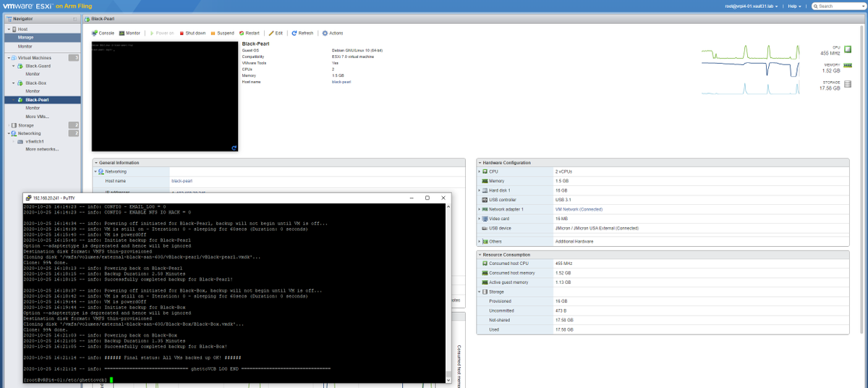Expand the CPU hardware row

point(480,172)
